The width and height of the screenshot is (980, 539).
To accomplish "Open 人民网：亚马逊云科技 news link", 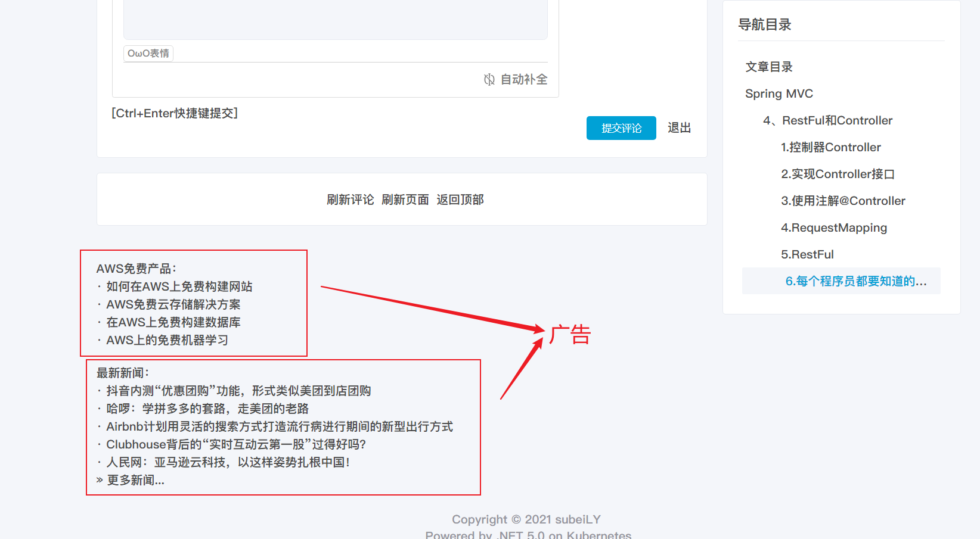I will click(228, 462).
